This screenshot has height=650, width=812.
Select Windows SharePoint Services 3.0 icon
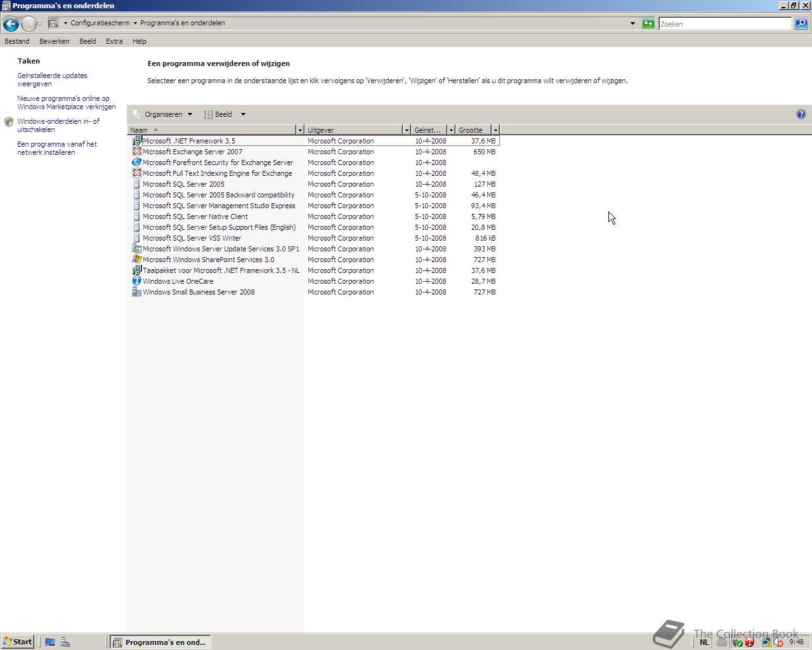(x=136, y=260)
